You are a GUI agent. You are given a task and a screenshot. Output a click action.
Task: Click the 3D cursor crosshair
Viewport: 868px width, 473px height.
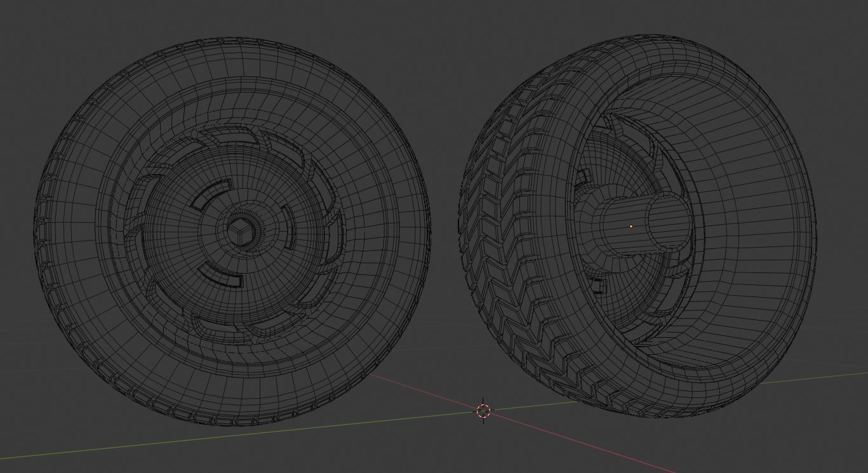click(x=484, y=411)
